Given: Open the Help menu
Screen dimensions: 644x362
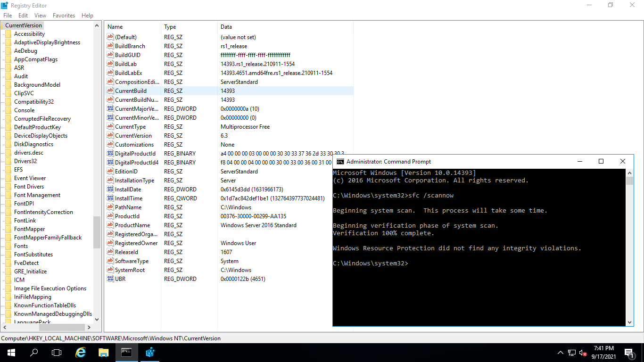Looking at the screenshot, I should coord(87,16).
